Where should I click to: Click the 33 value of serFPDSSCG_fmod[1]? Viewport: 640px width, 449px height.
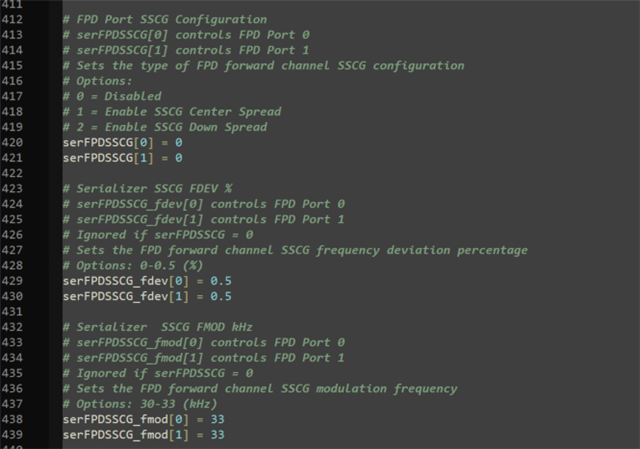(217, 435)
